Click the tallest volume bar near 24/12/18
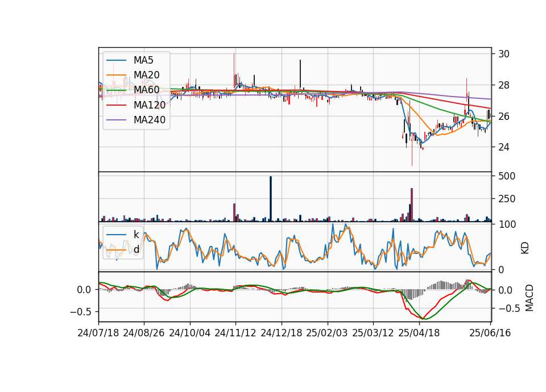 [271, 199]
